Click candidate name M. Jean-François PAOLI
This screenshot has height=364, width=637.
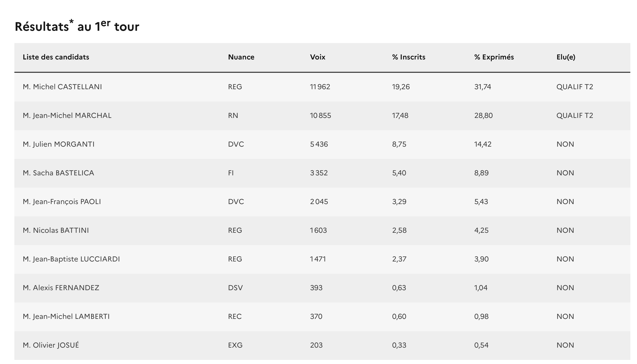[x=62, y=202]
